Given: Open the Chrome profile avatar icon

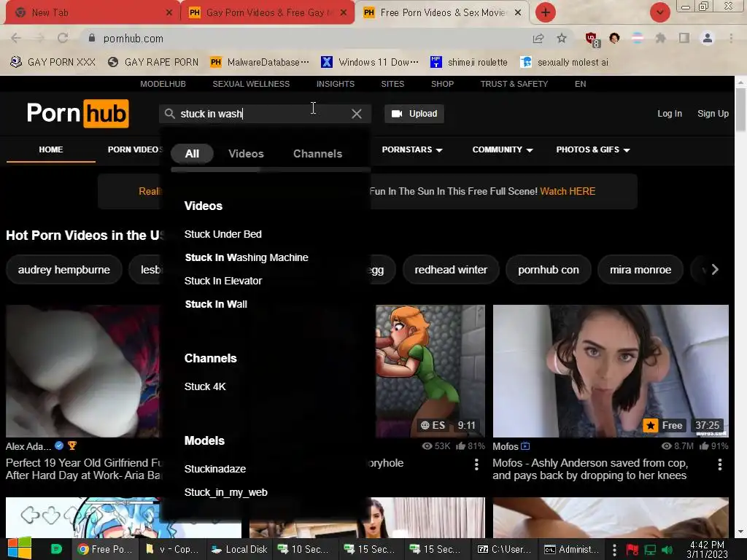Looking at the screenshot, I should [x=708, y=38].
